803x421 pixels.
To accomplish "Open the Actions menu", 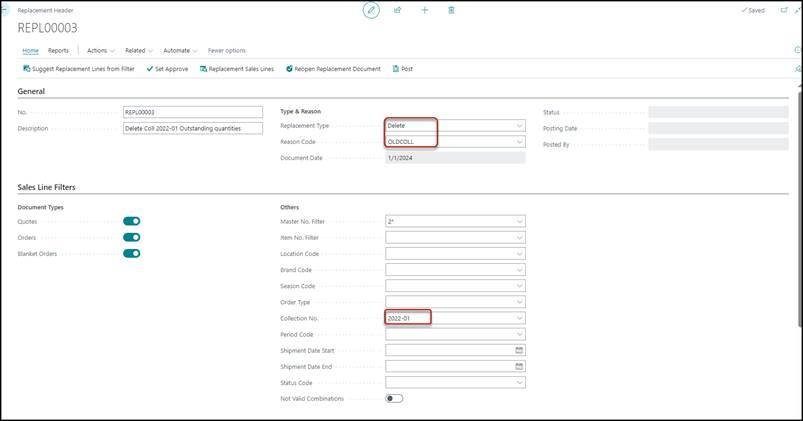I will click(x=100, y=50).
